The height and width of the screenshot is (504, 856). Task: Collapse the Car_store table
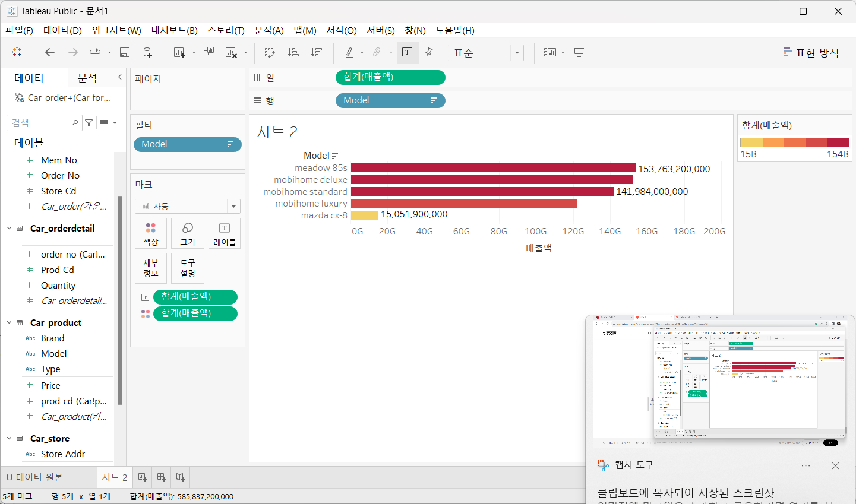click(x=9, y=438)
